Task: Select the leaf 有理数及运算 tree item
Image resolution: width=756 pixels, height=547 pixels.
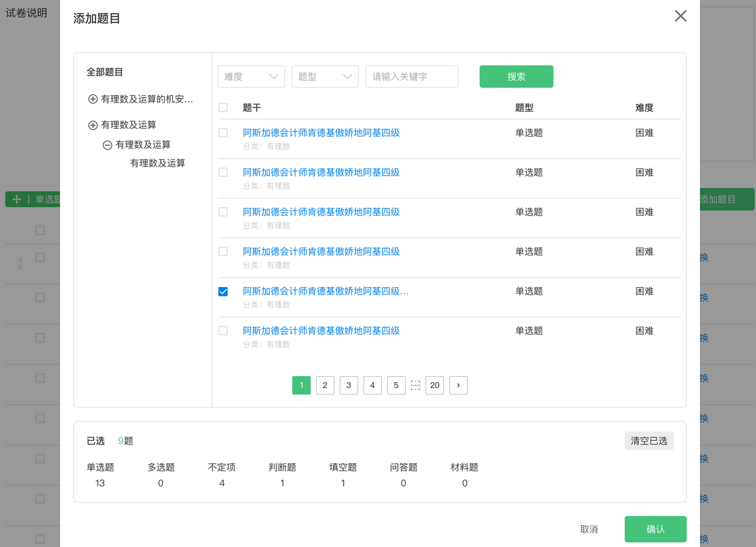Action: (158, 163)
